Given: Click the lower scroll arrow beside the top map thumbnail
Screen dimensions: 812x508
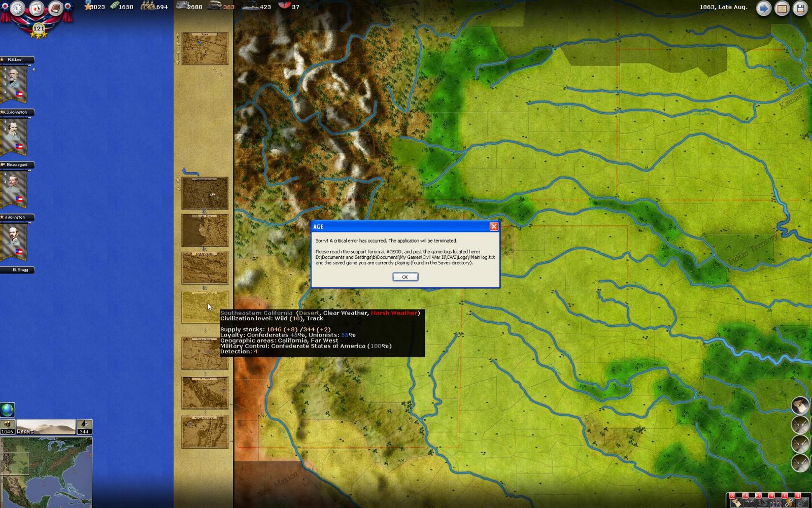Looking at the screenshot, I should click(x=178, y=57).
